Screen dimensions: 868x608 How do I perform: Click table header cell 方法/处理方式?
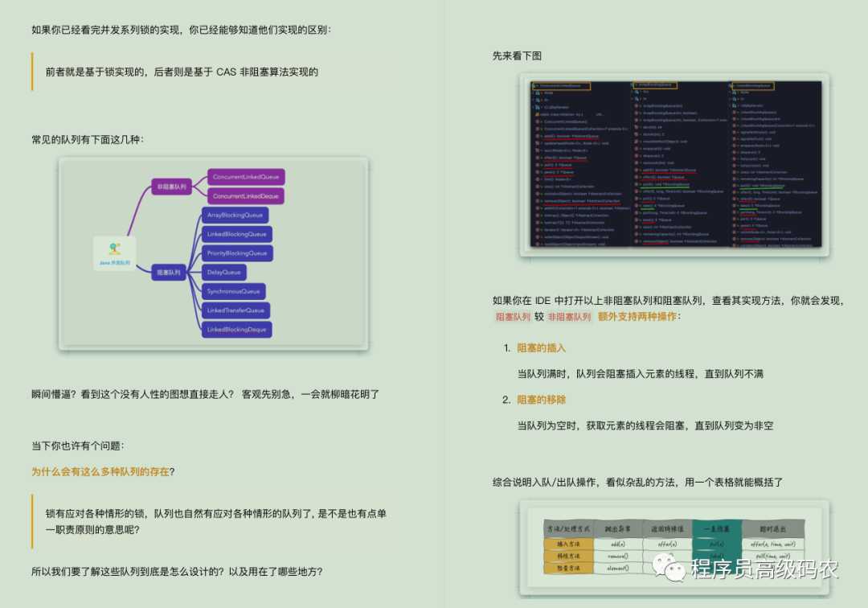[x=569, y=529]
